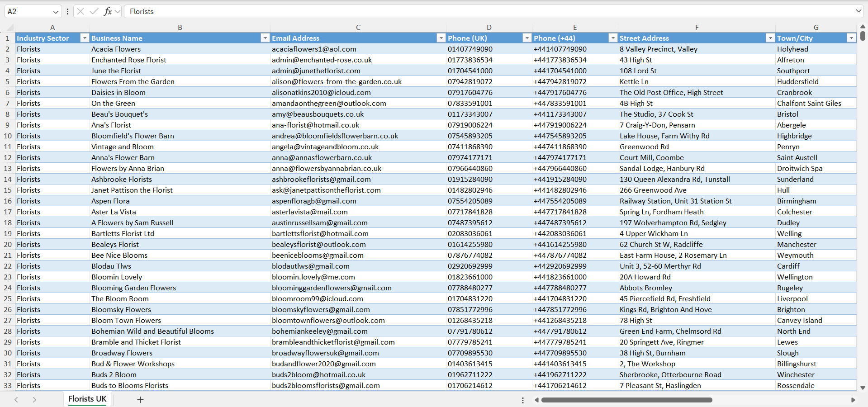Click the add new sheet plus icon

140,400
